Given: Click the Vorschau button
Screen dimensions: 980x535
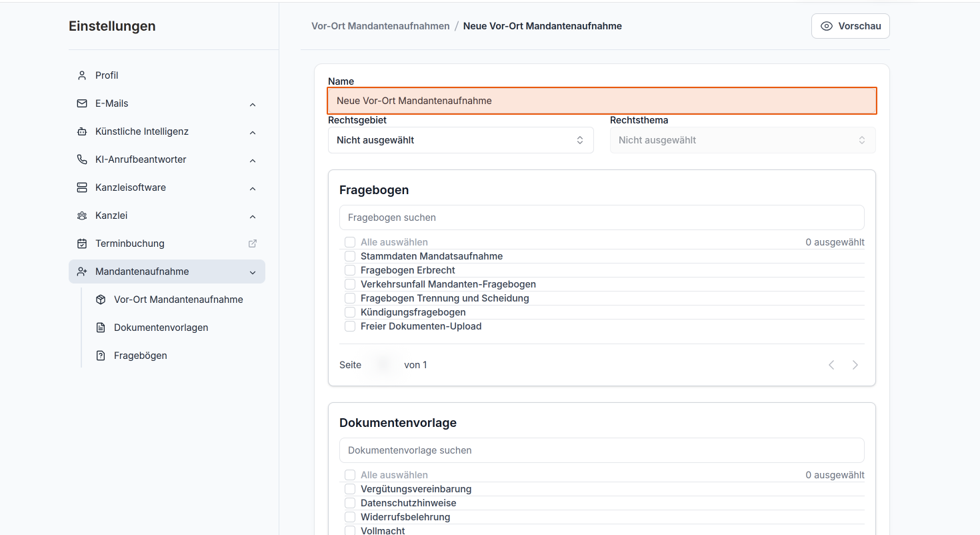Looking at the screenshot, I should pyautogui.click(x=850, y=26).
